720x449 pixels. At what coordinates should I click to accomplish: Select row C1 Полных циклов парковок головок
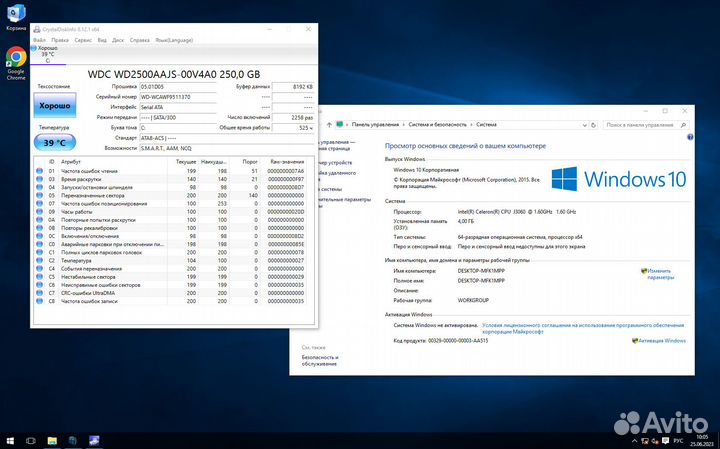coord(170,253)
